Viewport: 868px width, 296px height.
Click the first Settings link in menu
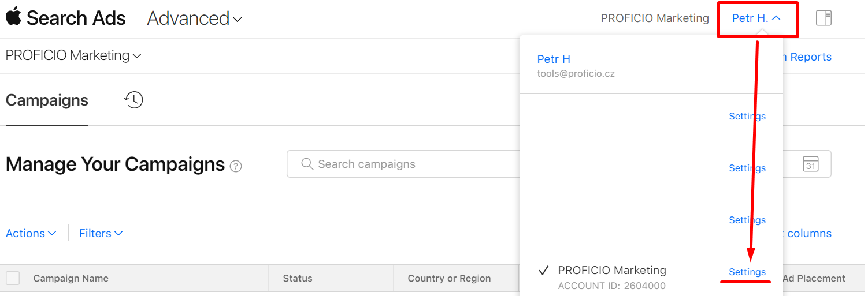[x=747, y=116]
